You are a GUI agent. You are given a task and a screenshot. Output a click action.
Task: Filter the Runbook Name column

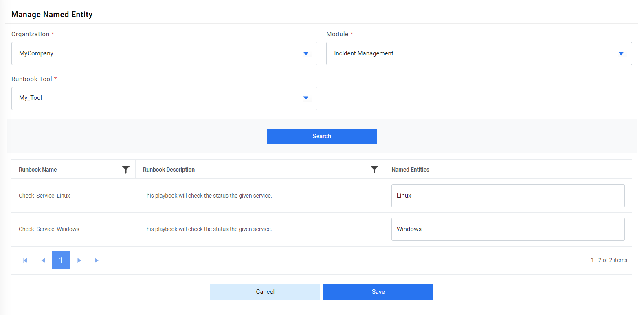pos(126,170)
